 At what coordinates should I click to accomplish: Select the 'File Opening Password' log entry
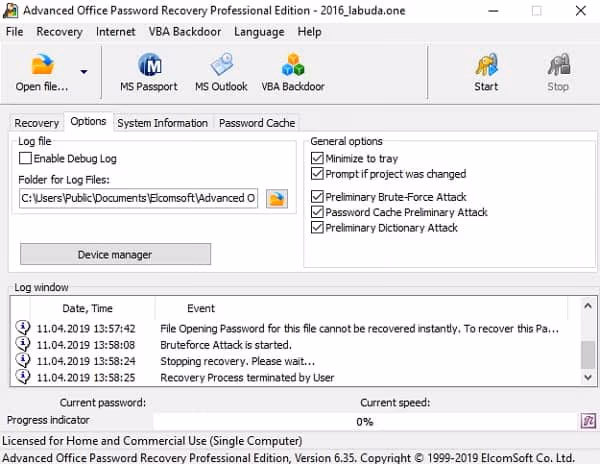coord(295,329)
